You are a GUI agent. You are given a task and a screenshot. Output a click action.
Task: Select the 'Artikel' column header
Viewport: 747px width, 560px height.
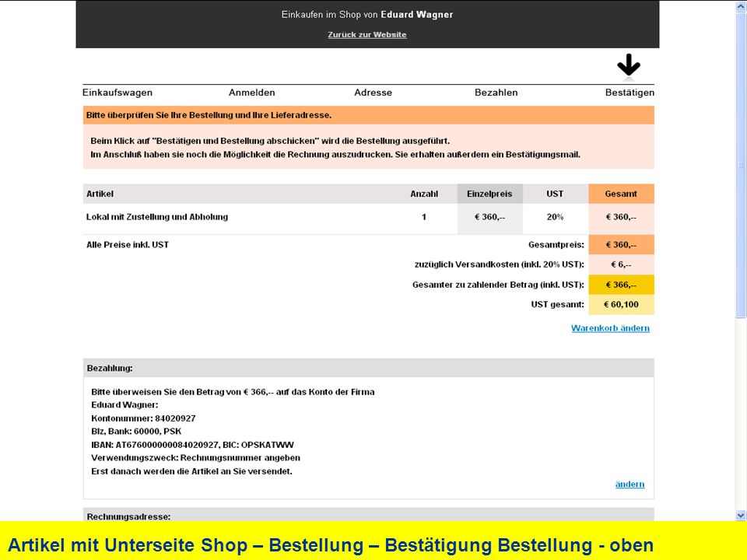tap(100, 194)
